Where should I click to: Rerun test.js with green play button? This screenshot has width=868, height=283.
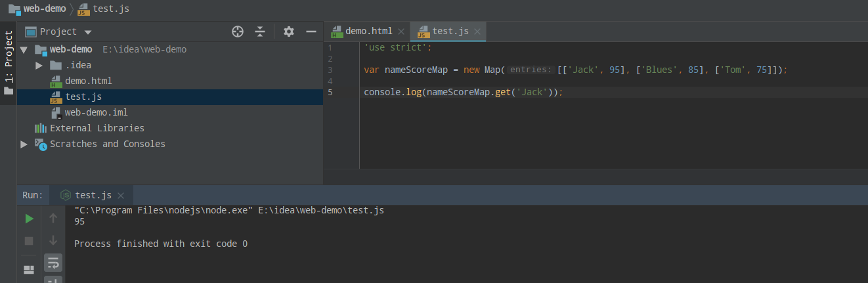coord(29,218)
